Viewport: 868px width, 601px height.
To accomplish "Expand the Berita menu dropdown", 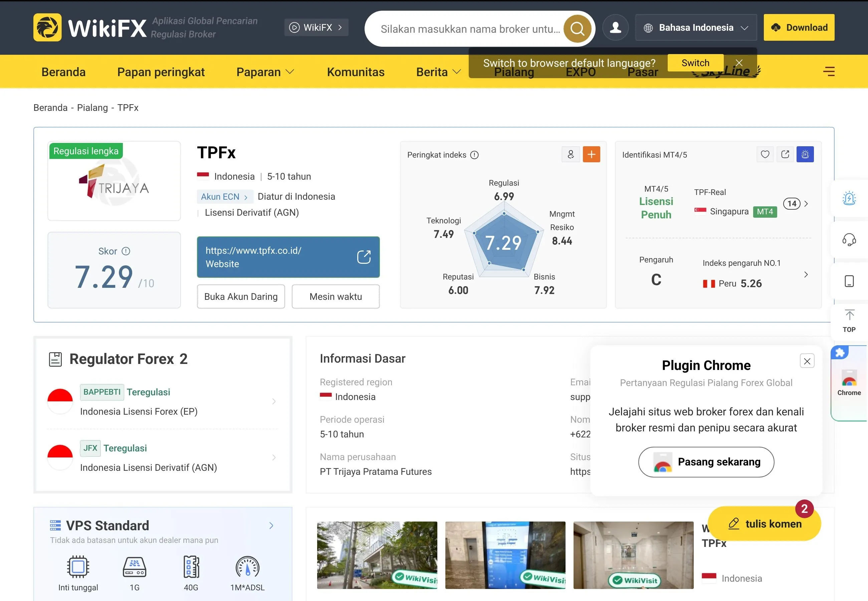I will click(x=439, y=72).
